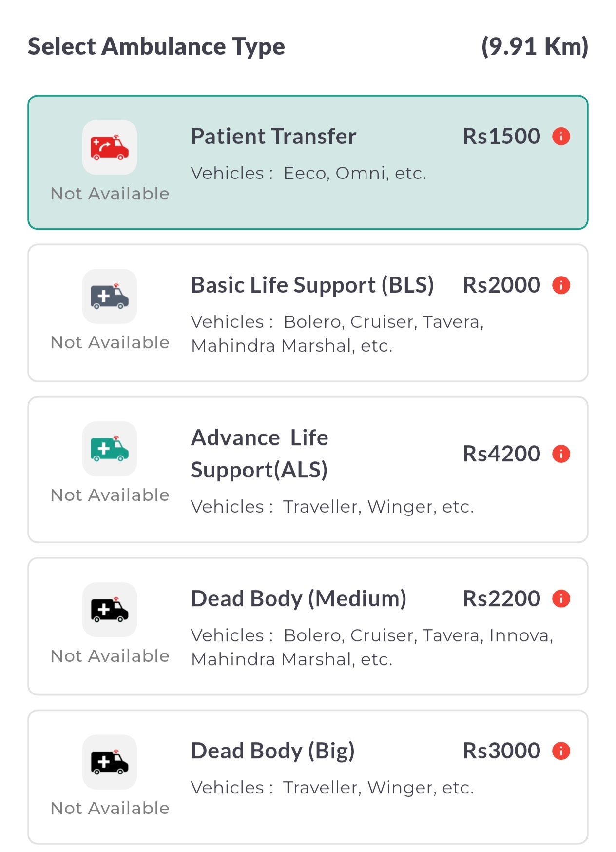Click the 9.91 Km distance label
Image resolution: width=616 pixels, height=852 pixels.
(535, 46)
